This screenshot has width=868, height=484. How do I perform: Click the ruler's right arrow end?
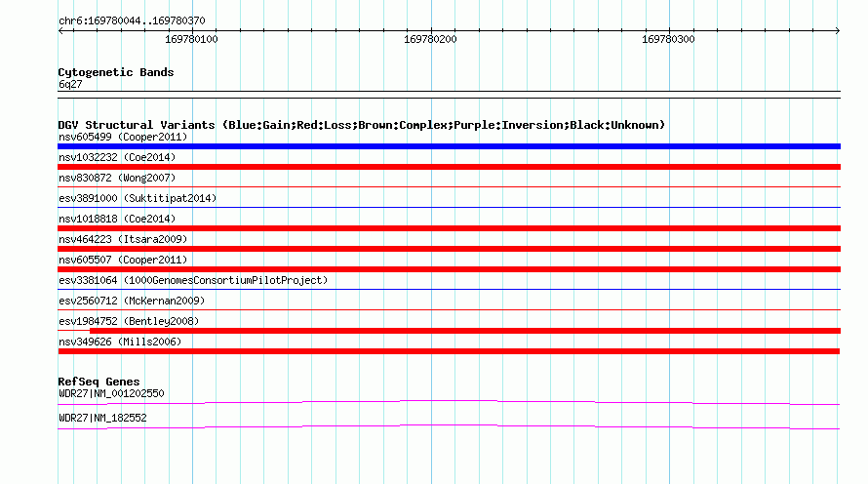[x=838, y=30]
